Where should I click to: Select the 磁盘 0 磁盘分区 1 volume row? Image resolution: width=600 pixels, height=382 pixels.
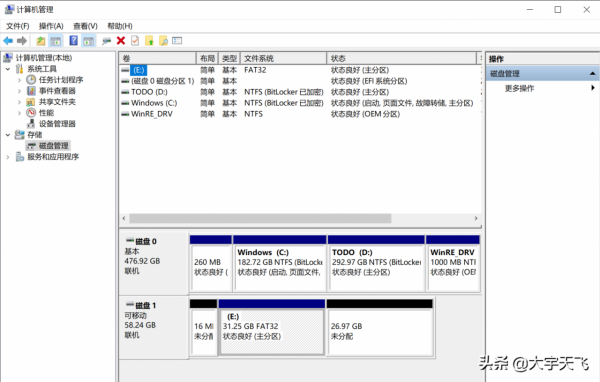pyautogui.click(x=300, y=81)
